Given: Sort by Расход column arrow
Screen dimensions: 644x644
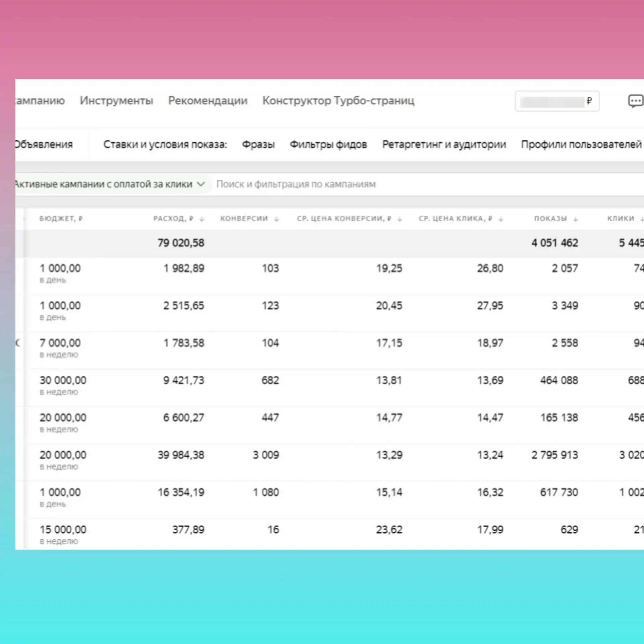Looking at the screenshot, I should coord(202,219).
